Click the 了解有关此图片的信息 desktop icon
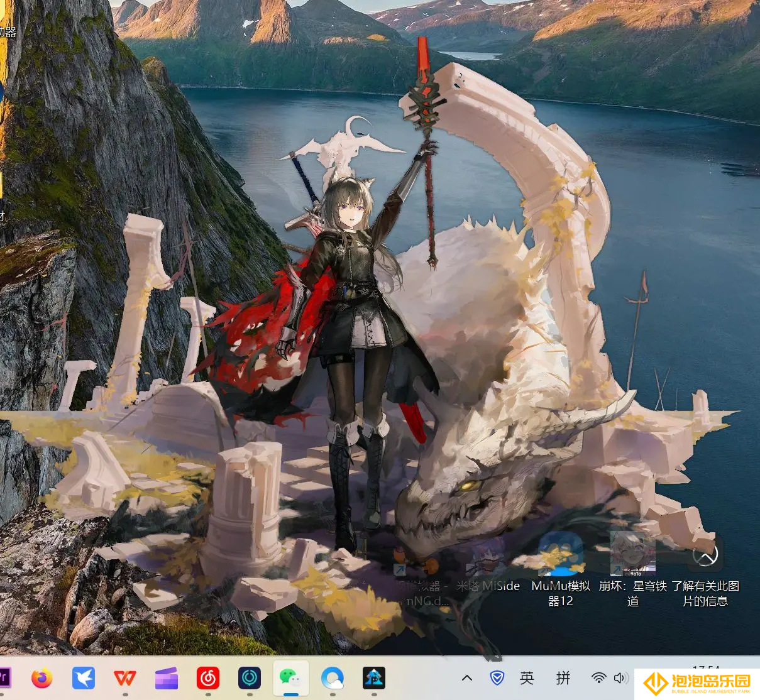 coord(705,569)
